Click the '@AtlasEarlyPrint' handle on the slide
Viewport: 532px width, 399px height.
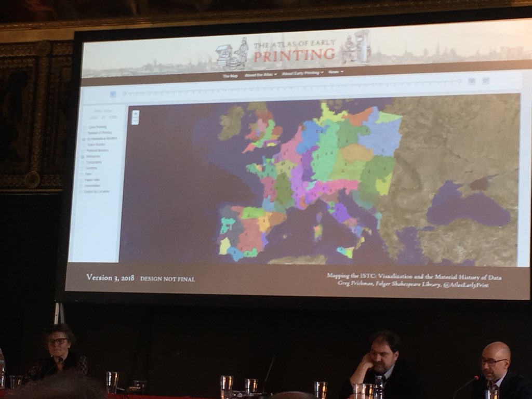pos(466,285)
